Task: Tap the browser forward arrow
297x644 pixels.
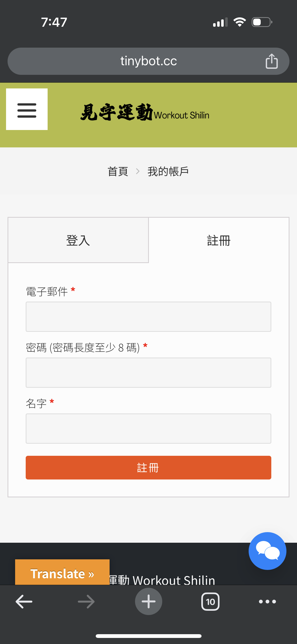Action: click(86, 602)
